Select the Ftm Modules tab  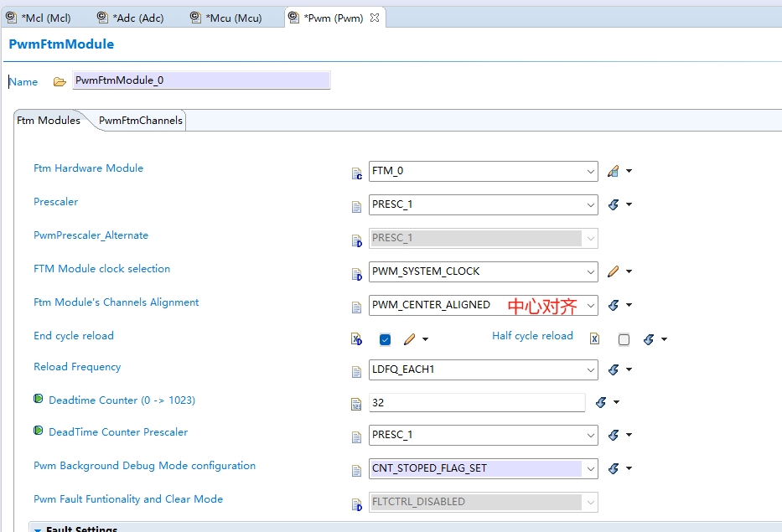49,120
